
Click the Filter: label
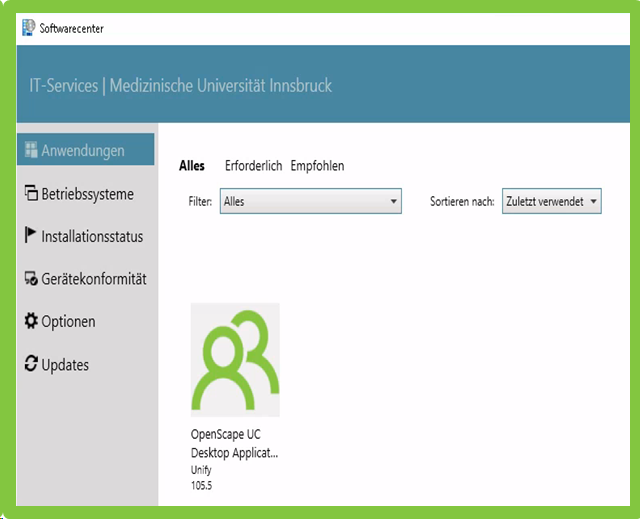coord(200,201)
